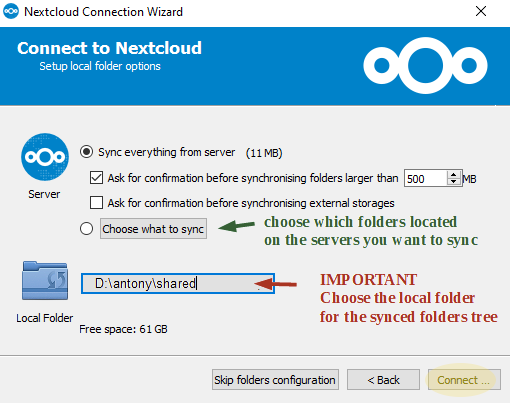
Task: Click Skip folders configuration
Action: pos(275,380)
